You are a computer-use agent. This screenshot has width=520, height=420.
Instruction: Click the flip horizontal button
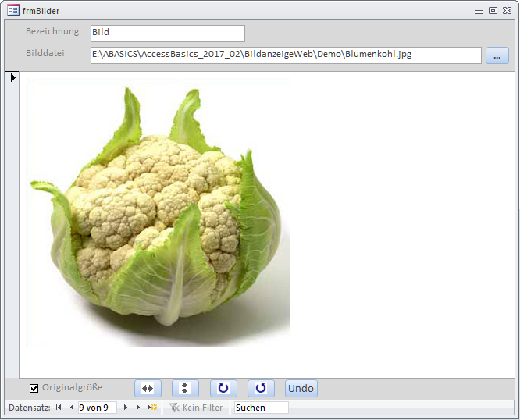point(148,388)
